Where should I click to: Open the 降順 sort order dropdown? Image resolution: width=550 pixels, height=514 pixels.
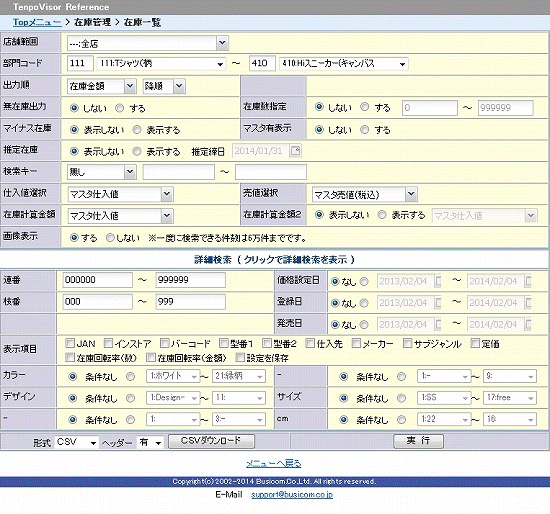[x=164, y=86]
